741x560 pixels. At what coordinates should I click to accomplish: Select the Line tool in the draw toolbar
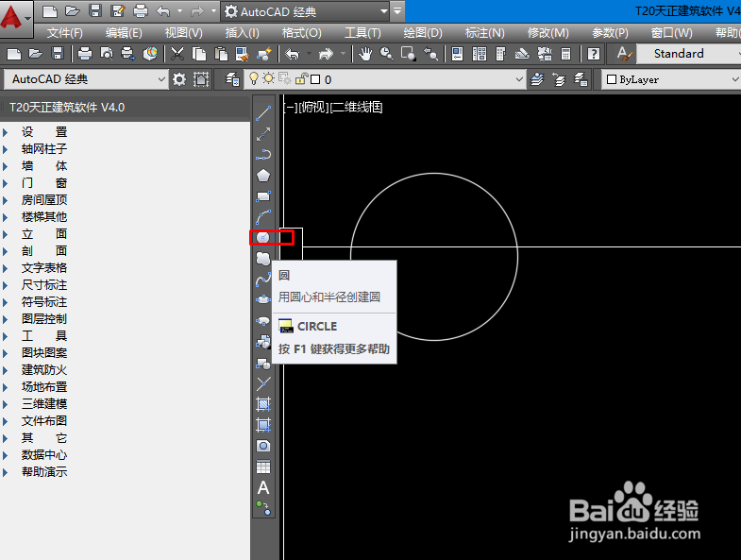pos(263,113)
